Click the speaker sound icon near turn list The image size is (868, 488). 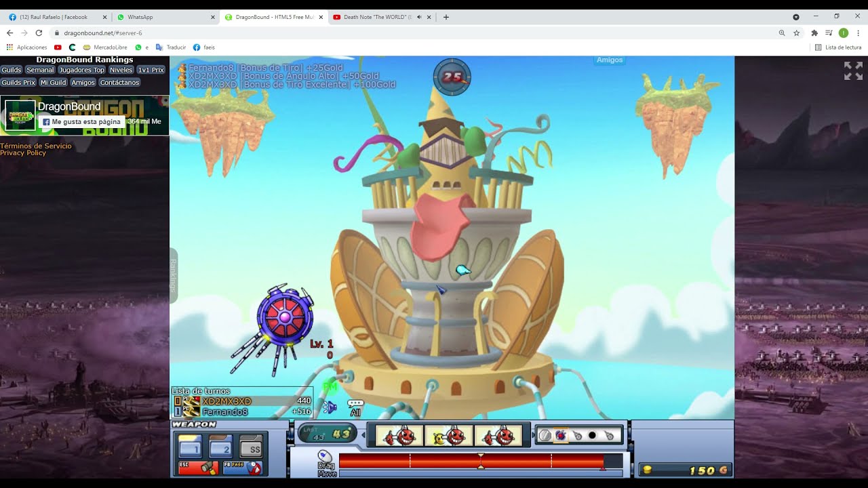pyautogui.click(x=330, y=407)
